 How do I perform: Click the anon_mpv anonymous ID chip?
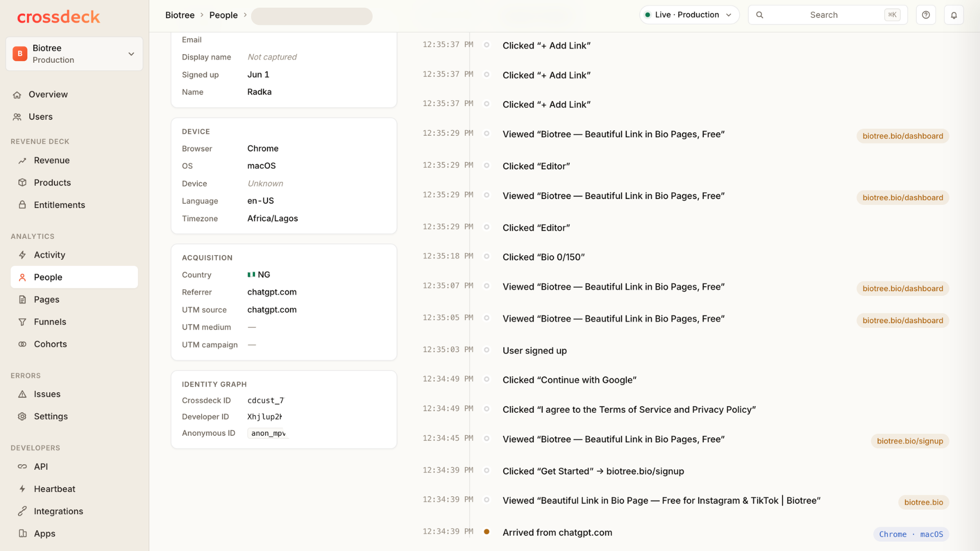coord(268,434)
